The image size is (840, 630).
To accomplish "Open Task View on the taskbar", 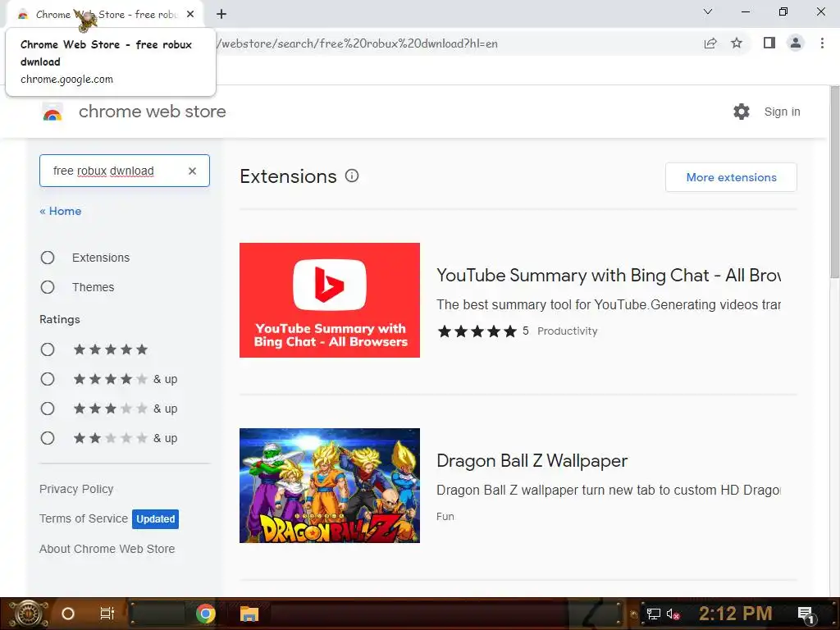I will [x=107, y=614].
